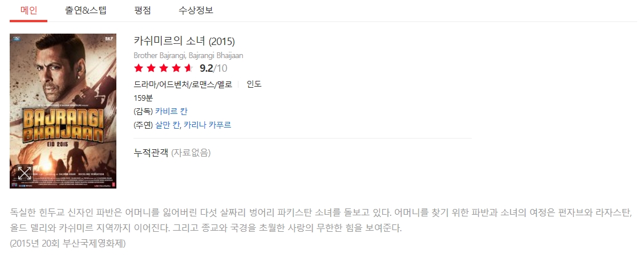Click the second red rating star

click(x=151, y=68)
